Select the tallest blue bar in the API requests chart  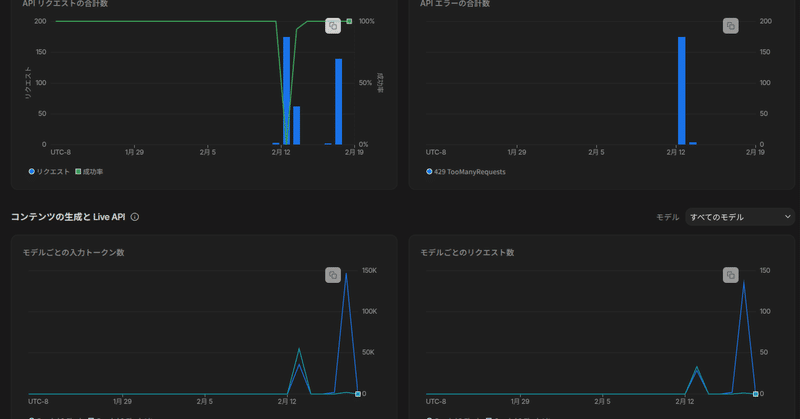pyautogui.click(x=286, y=91)
